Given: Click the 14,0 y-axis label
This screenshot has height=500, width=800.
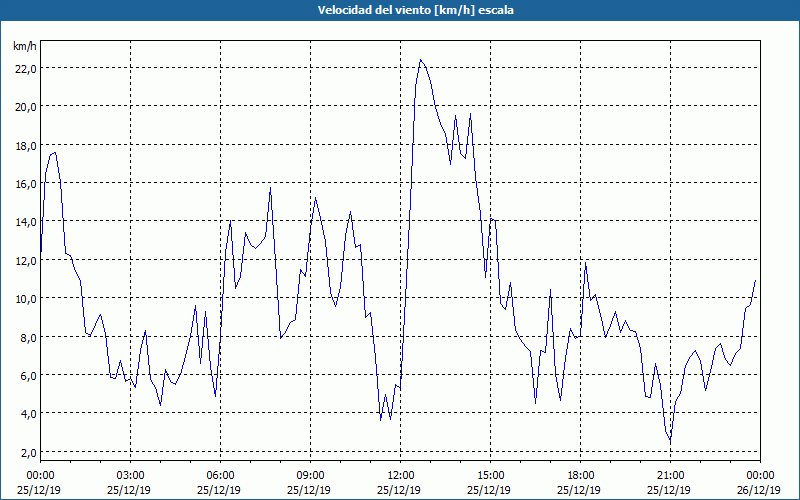Looking at the screenshot, I should pos(26,222).
